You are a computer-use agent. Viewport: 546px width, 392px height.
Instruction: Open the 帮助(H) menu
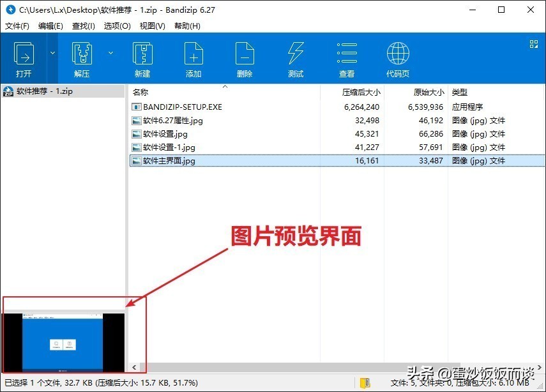[x=187, y=26]
